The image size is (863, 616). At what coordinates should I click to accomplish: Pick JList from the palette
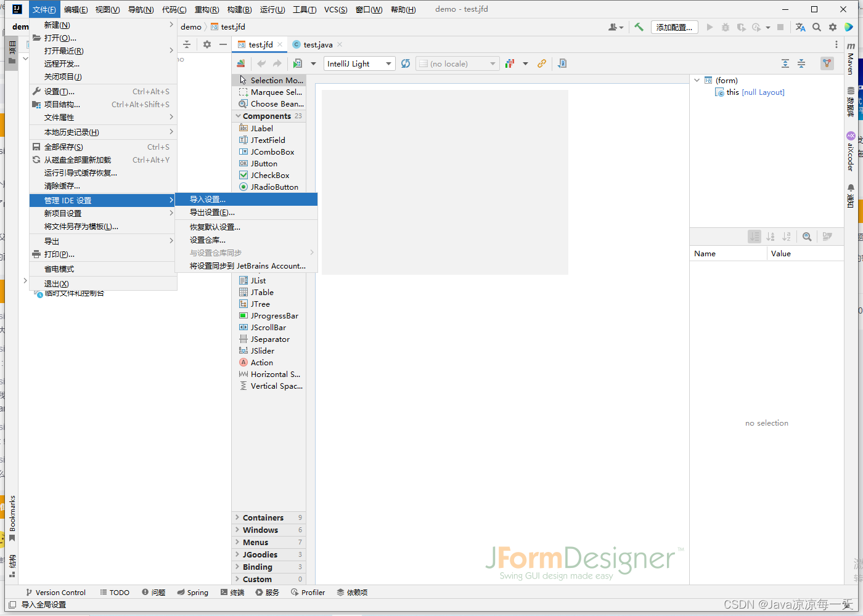click(269, 280)
